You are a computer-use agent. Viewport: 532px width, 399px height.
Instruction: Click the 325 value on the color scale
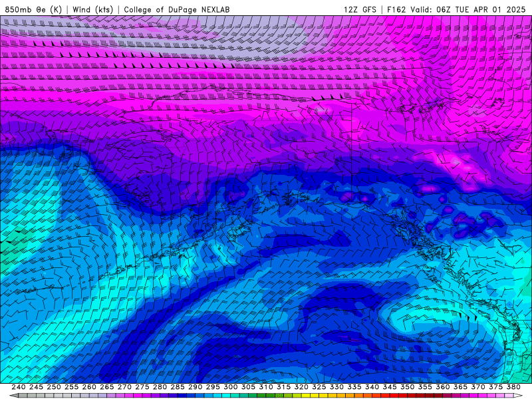pyautogui.click(x=319, y=387)
